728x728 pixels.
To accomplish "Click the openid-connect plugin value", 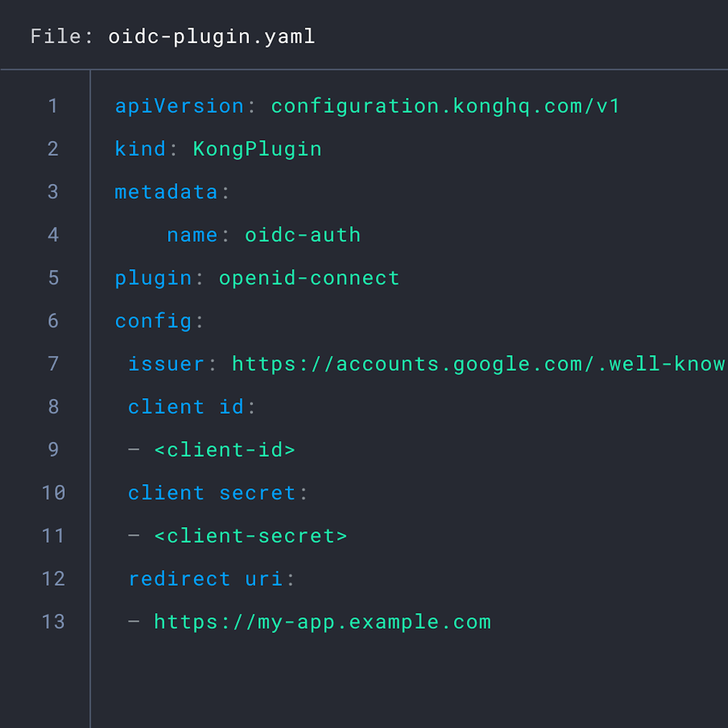I will [309, 278].
